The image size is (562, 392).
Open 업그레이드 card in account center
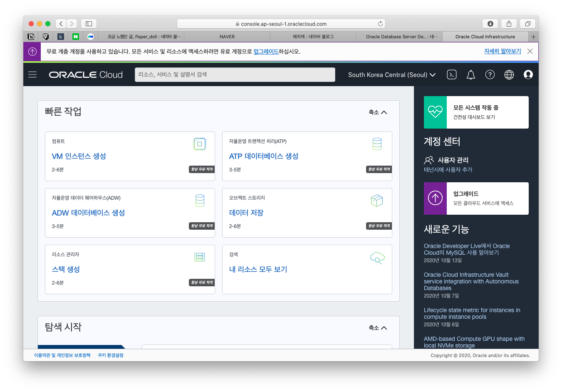click(x=476, y=198)
